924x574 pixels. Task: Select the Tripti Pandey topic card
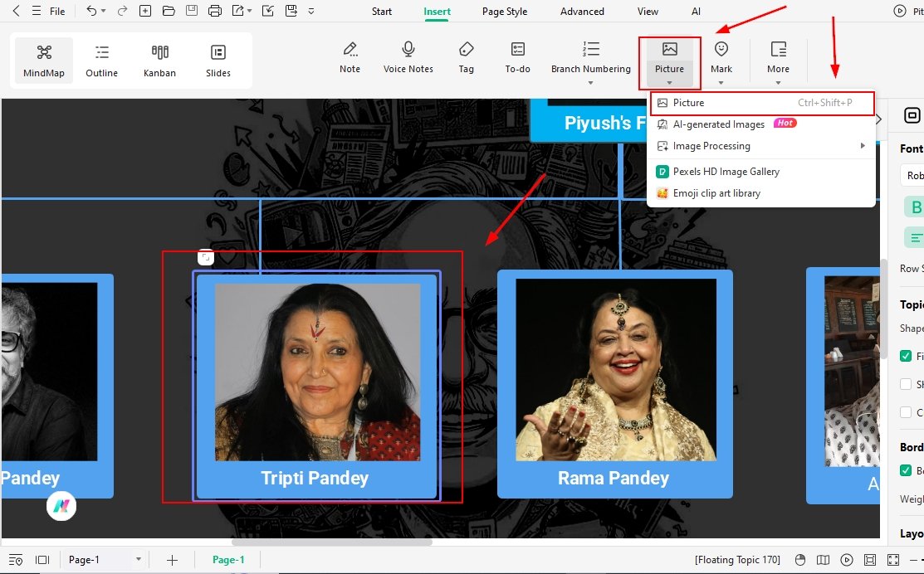[316, 387]
